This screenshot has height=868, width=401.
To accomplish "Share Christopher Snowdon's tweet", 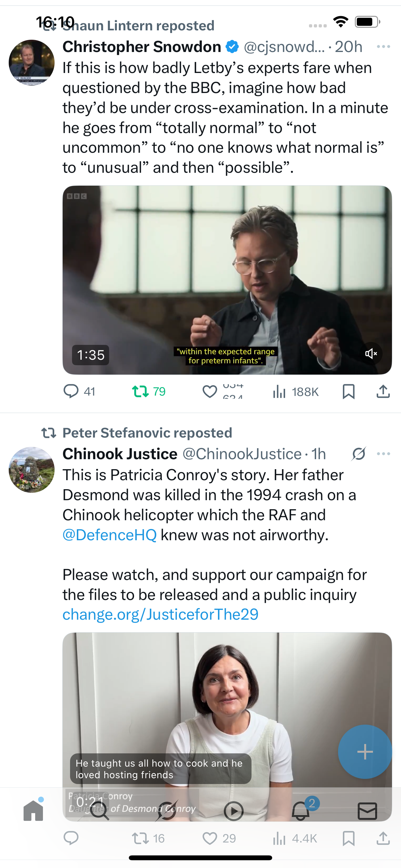I will click(383, 392).
